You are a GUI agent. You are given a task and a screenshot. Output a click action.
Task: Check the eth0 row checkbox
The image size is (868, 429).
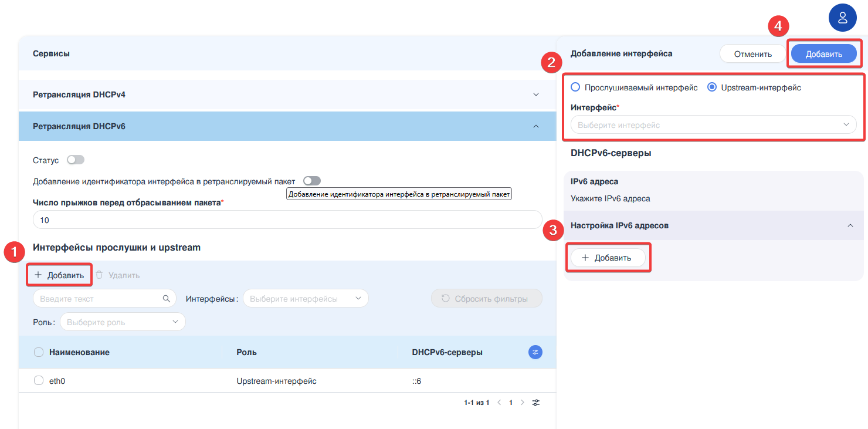tap(39, 381)
